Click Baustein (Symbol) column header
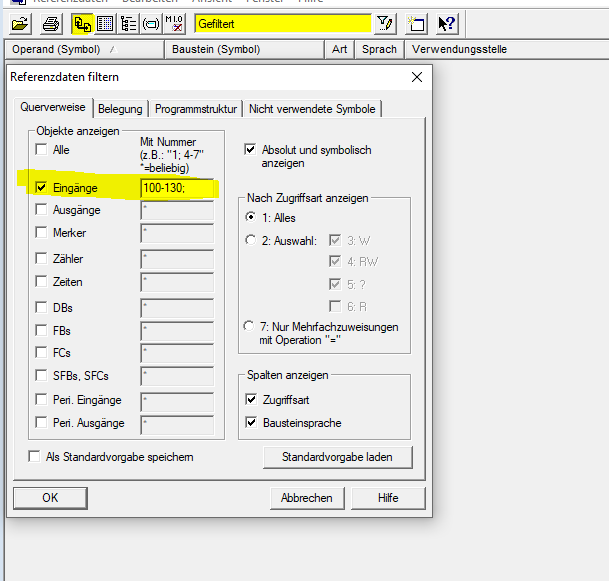The width and height of the screenshot is (609, 581). (245, 49)
